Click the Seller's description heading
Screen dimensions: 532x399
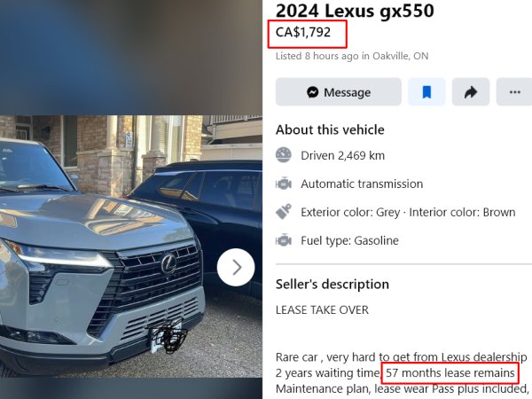[332, 285]
